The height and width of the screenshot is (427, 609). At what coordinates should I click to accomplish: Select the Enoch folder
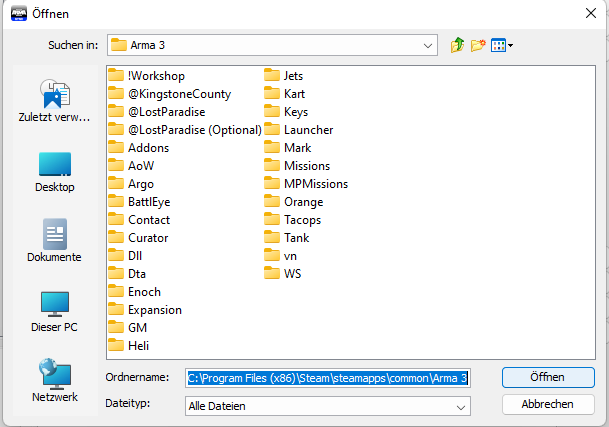(x=134, y=292)
